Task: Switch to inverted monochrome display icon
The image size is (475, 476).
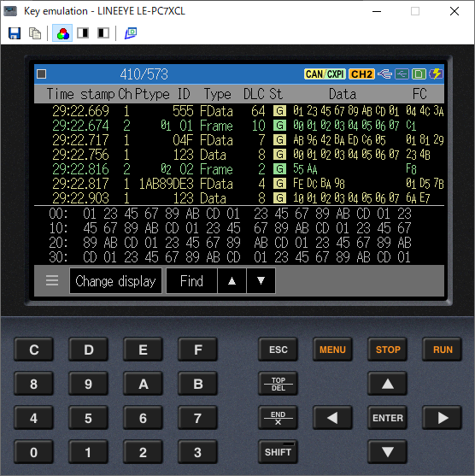Action: click(103, 32)
